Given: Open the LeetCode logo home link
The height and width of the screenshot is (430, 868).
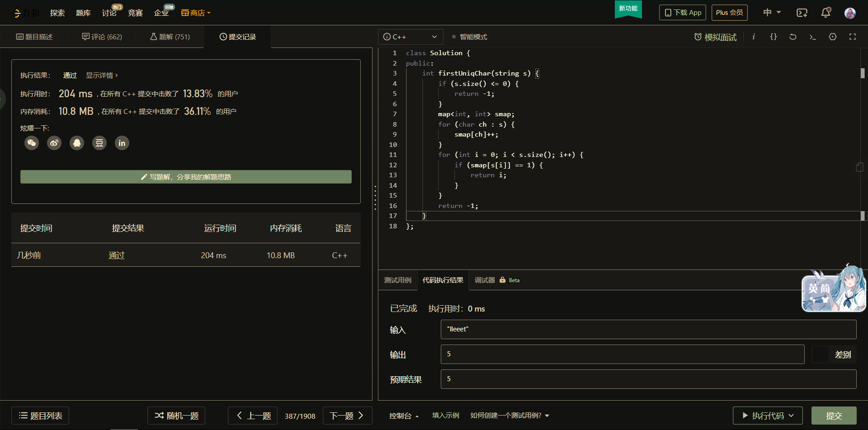Looking at the screenshot, I should pyautogui.click(x=25, y=13).
